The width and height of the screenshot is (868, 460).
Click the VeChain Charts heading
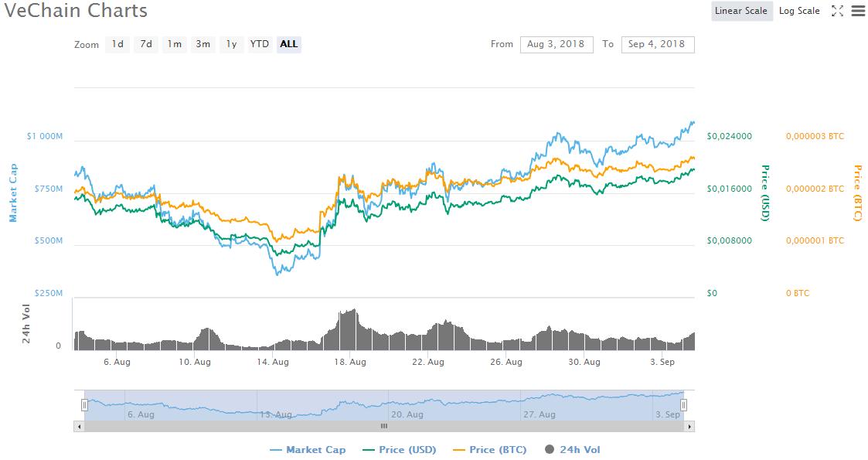coord(76,11)
